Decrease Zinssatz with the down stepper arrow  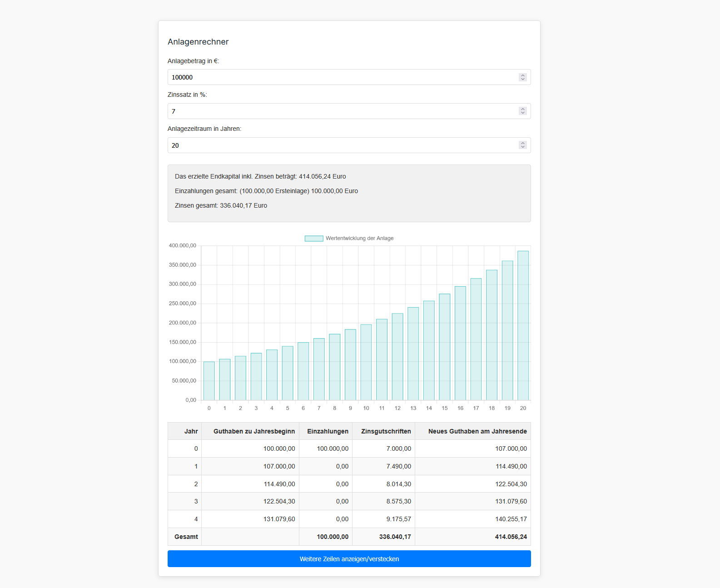(523, 113)
